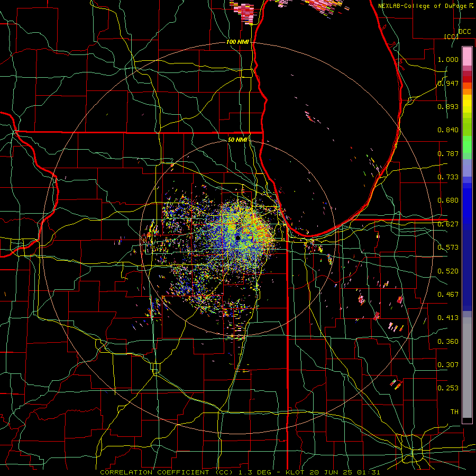This screenshot has height=476, width=476.
Task: Pick the pink segment at the color bar top
Action: (467, 56)
